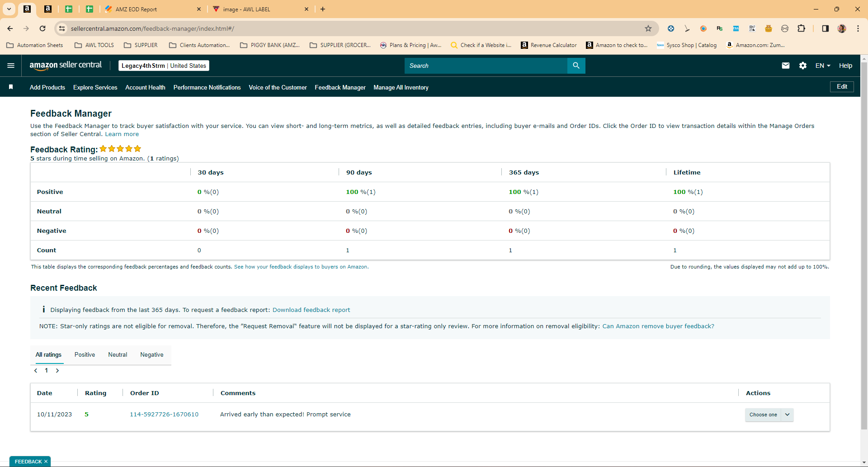Open order 114-5927726-1670610
The width and height of the screenshot is (868, 467).
point(164,415)
